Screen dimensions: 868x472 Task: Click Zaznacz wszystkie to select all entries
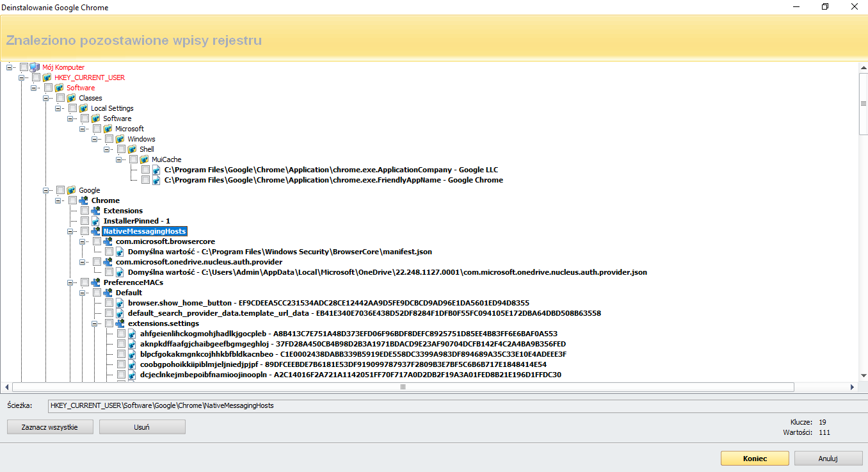[x=50, y=427]
